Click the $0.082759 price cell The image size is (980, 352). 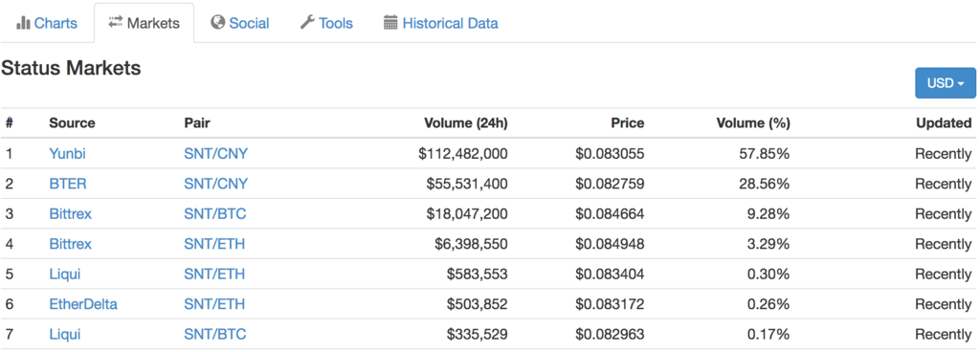(x=610, y=184)
